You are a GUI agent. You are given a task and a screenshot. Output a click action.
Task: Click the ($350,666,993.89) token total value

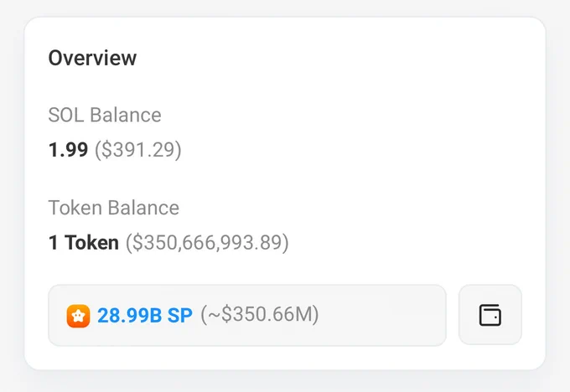(x=207, y=243)
